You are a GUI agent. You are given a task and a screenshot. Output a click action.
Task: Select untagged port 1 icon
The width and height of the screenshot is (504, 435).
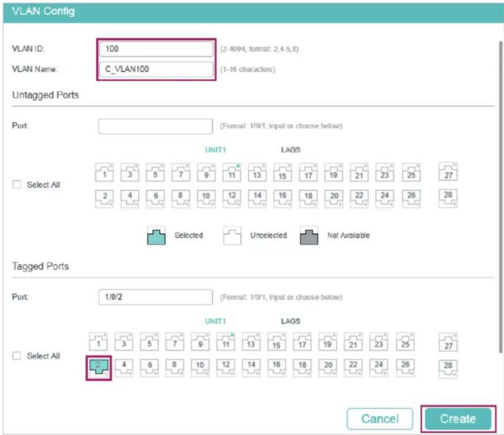[104, 172]
